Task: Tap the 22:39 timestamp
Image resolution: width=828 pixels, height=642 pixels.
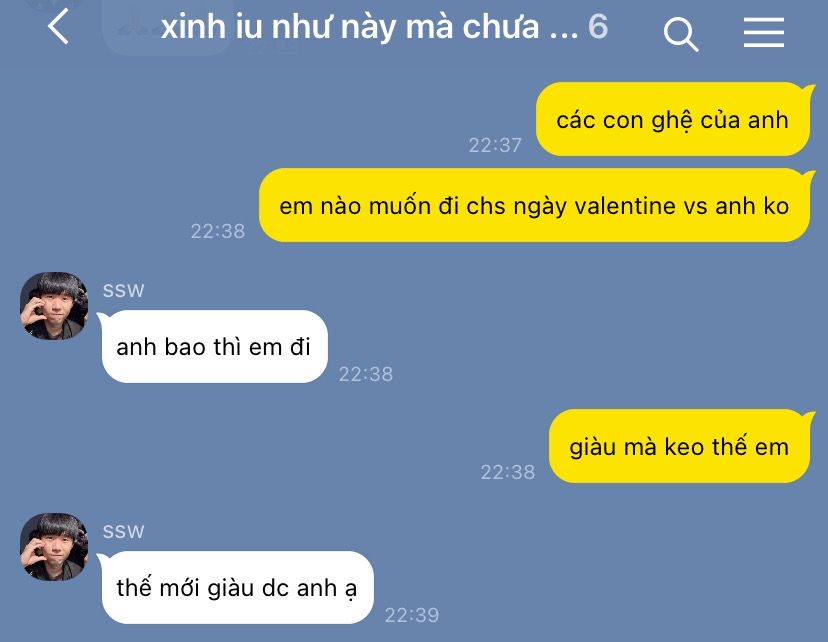Action: (x=411, y=615)
